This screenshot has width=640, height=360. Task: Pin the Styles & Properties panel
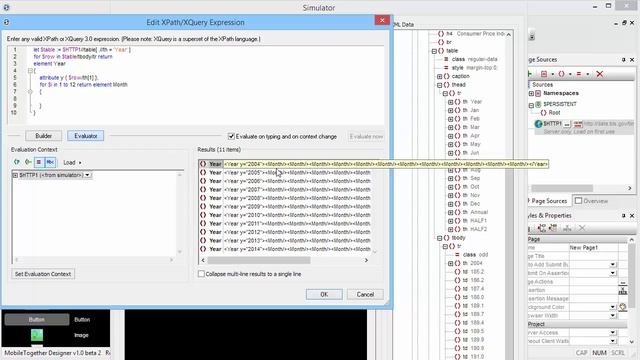pyautogui.click(x=623, y=216)
